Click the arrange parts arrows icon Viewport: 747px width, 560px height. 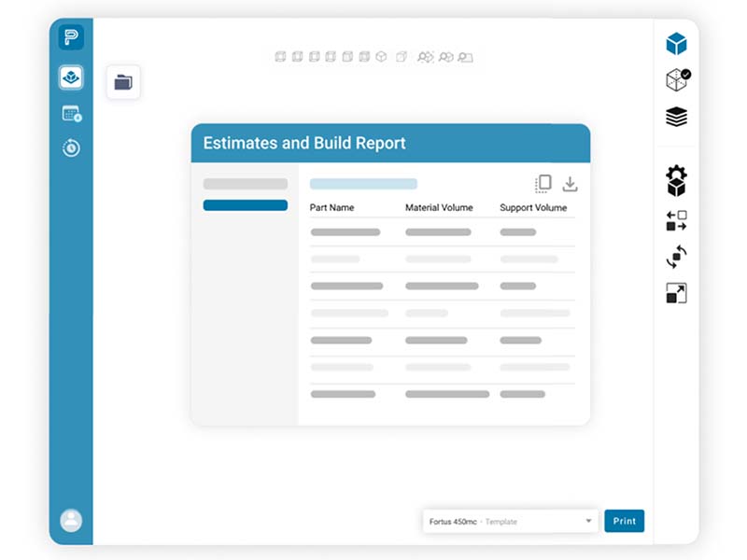pyautogui.click(x=676, y=220)
